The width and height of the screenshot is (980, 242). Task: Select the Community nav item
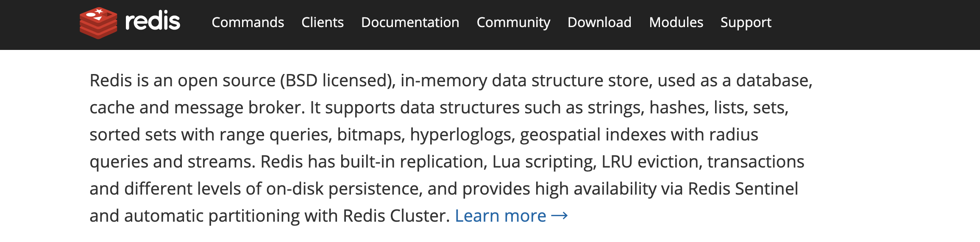click(513, 22)
